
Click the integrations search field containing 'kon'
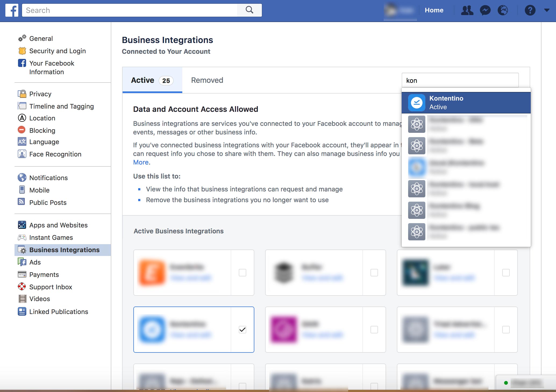pos(460,80)
